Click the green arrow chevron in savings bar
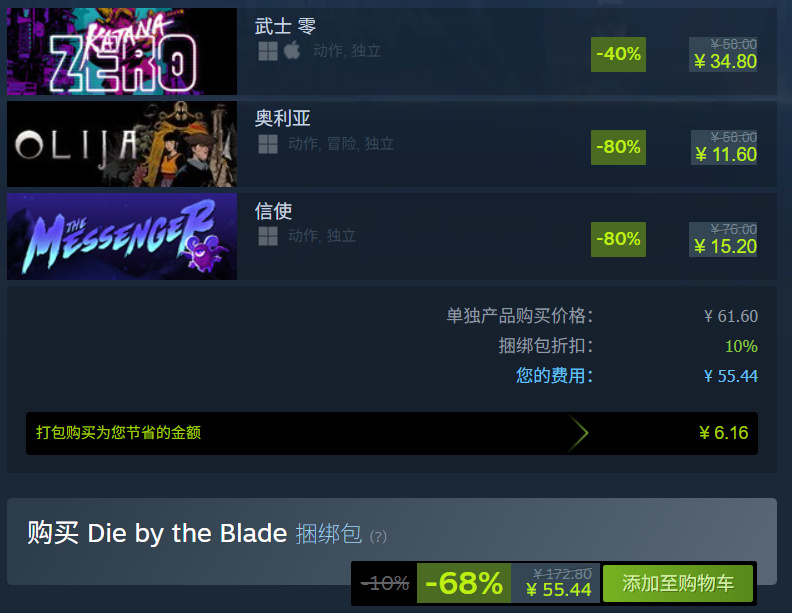792x613 pixels. click(x=579, y=433)
